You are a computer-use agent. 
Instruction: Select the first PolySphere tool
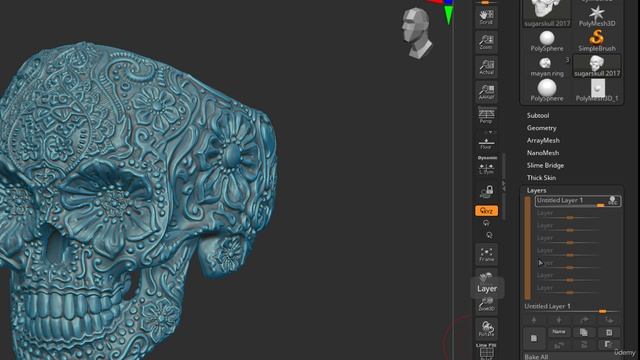coord(547,42)
